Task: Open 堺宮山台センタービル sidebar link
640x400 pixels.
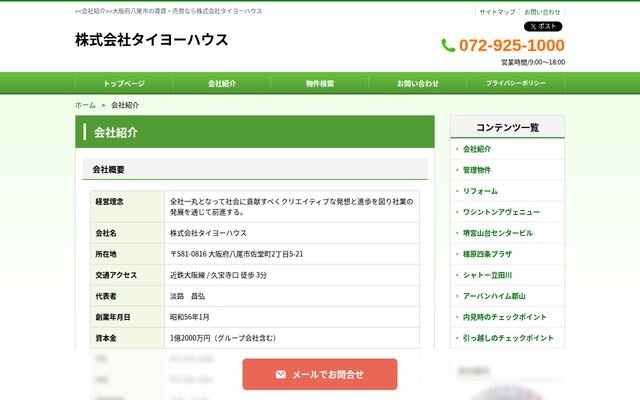Action: click(498, 233)
